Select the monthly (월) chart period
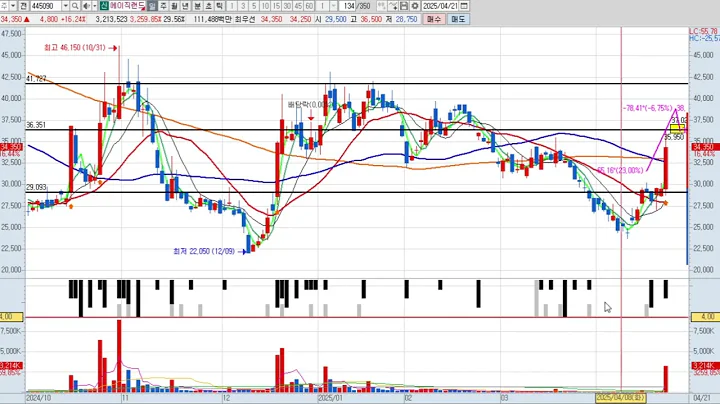This screenshot has height=404, width=720. 174,6
